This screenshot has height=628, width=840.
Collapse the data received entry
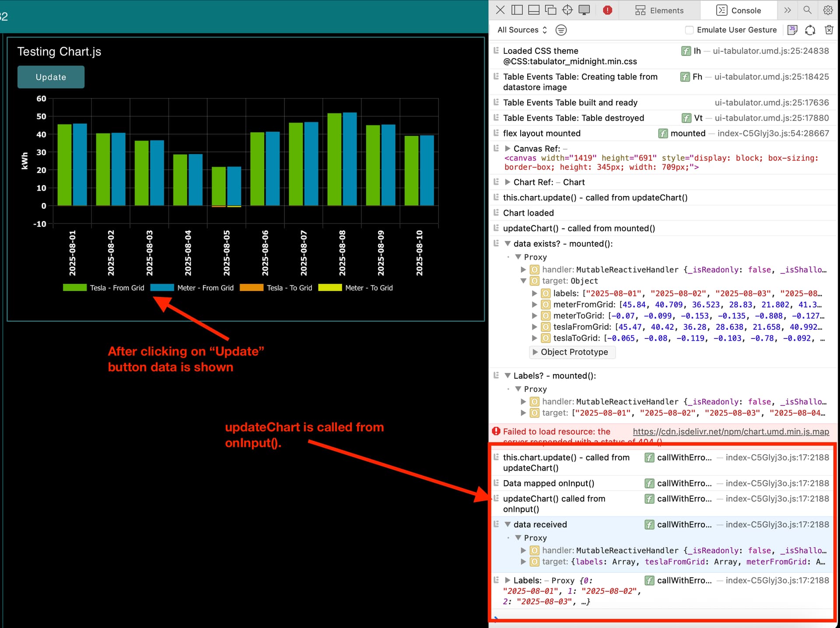[507, 524]
